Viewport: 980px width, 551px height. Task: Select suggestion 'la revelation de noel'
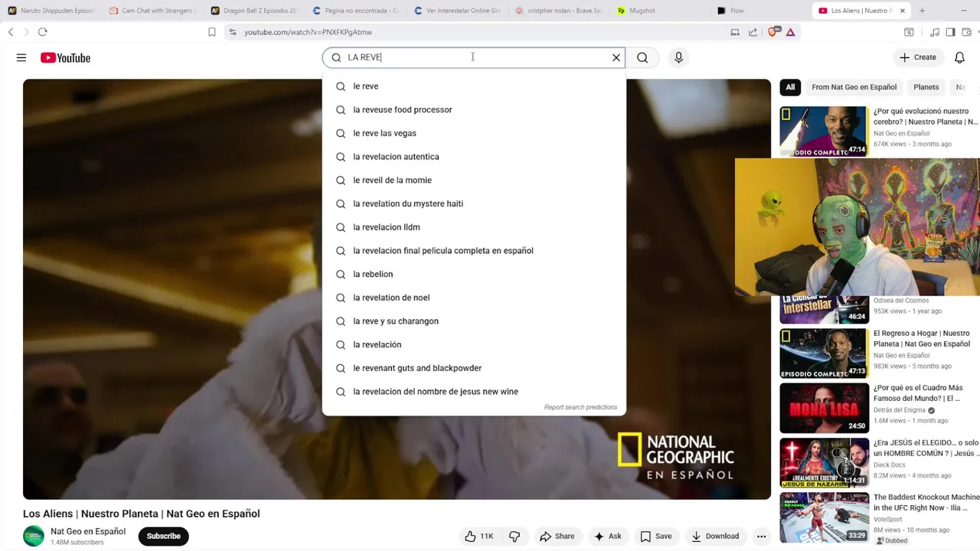(474, 298)
